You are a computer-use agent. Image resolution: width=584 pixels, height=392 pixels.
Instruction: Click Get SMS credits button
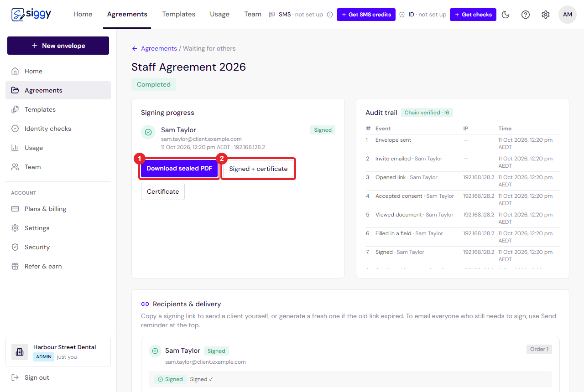click(366, 15)
